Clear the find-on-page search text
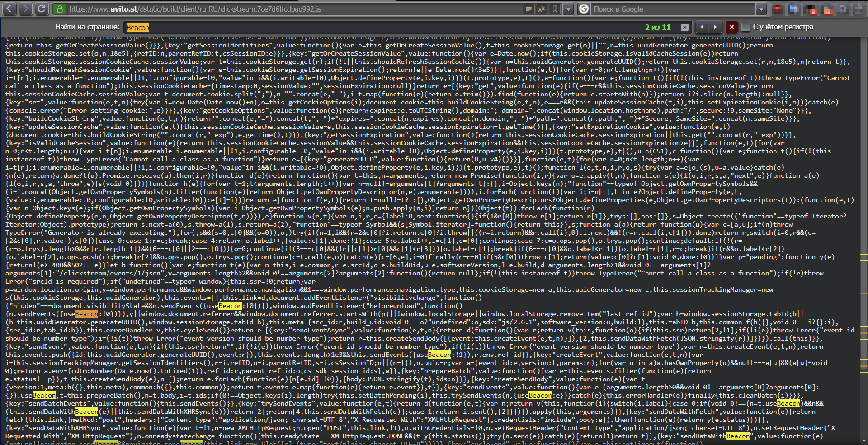 coord(684,27)
